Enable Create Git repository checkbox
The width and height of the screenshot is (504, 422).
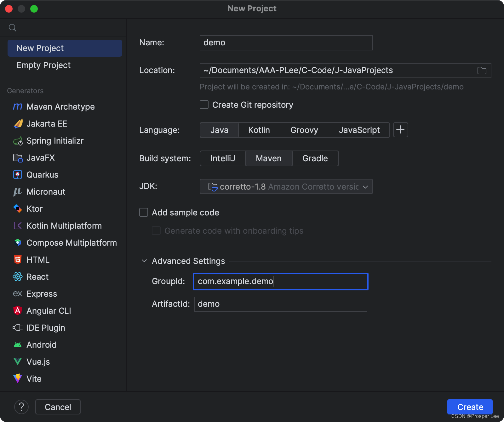pyautogui.click(x=204, y=105)
